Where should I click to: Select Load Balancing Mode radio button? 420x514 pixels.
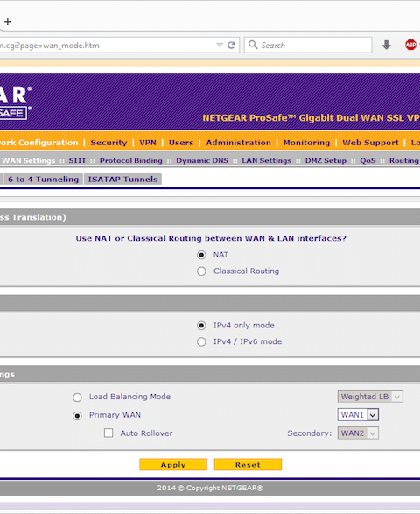pos(77,398)
